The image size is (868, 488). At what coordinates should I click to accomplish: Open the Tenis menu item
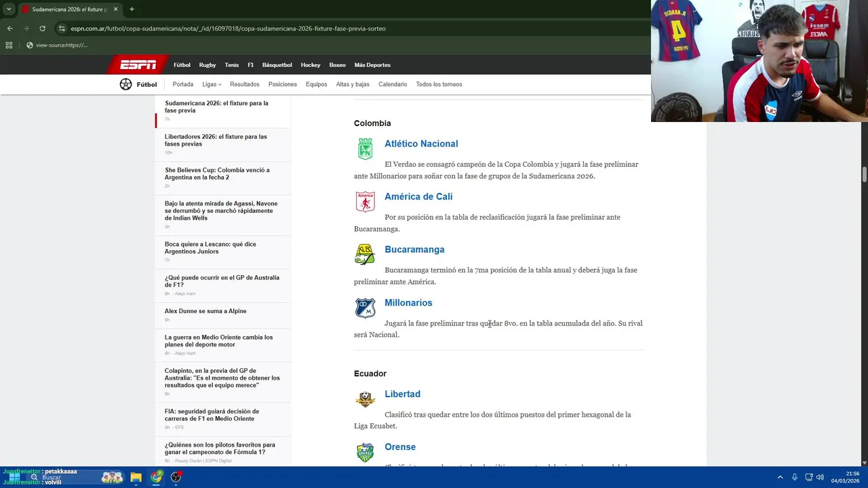click(232, 65)
